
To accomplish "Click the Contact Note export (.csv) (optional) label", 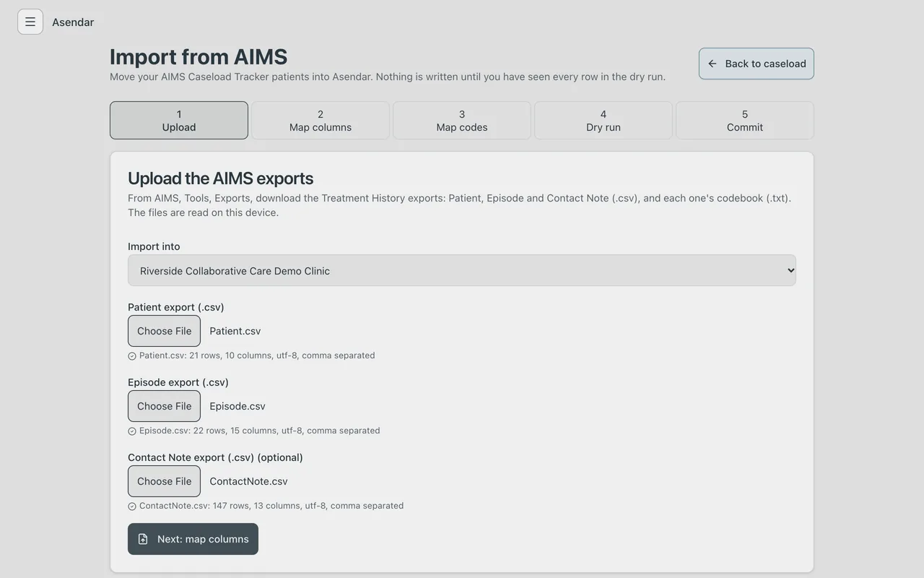I will point(215,457).
